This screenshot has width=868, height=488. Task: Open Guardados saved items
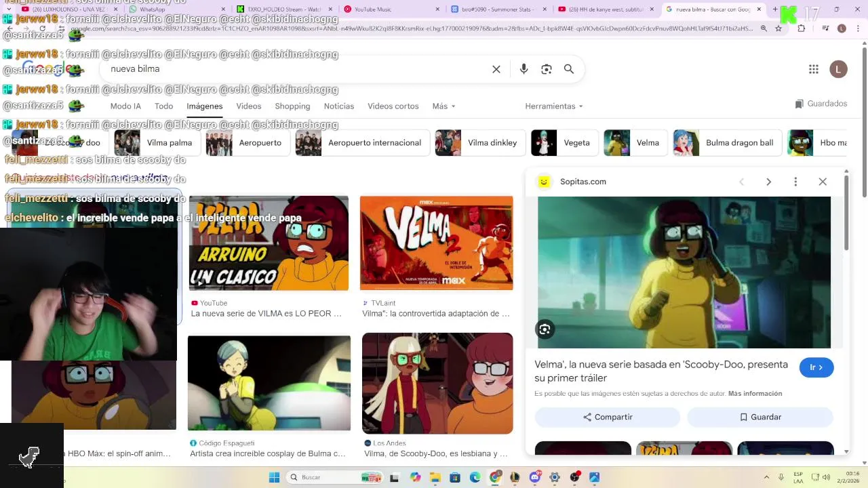pyautogui.click(x=821, y=104)
